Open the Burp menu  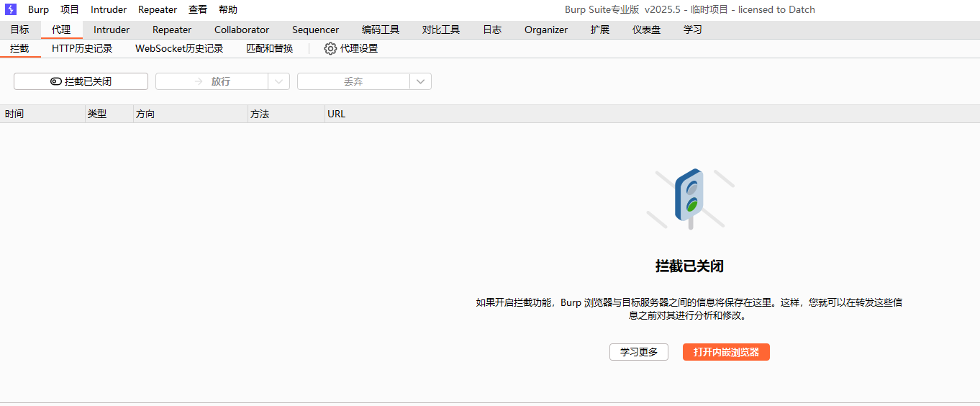(x=38, y=9)
